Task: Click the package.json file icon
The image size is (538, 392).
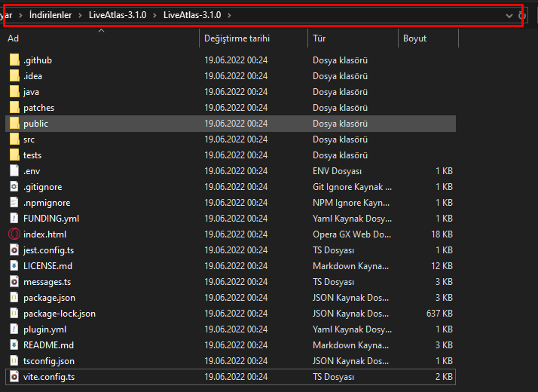Action: coord(14,297)
